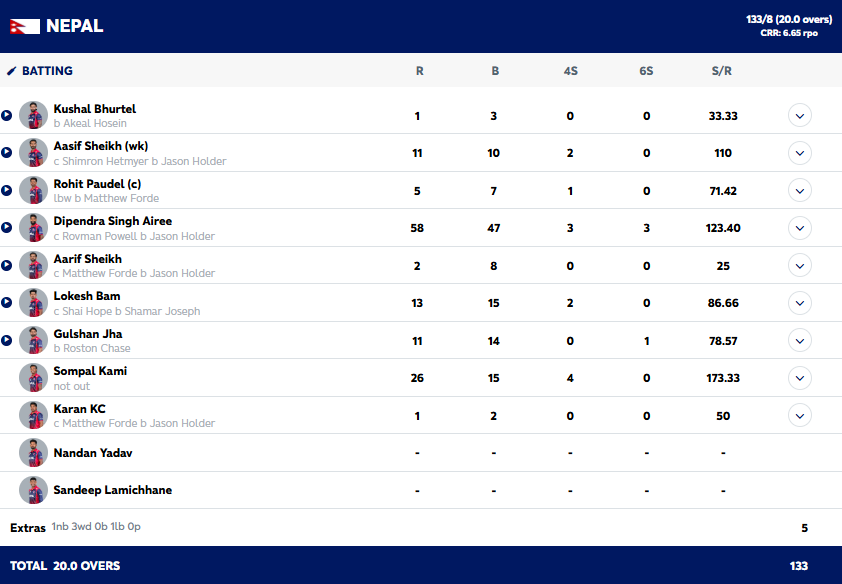Click Lokesh Bam's avatar thumbnail
Image resolution: width=842 pixels, height=584 pixels.
click(34, 303)
